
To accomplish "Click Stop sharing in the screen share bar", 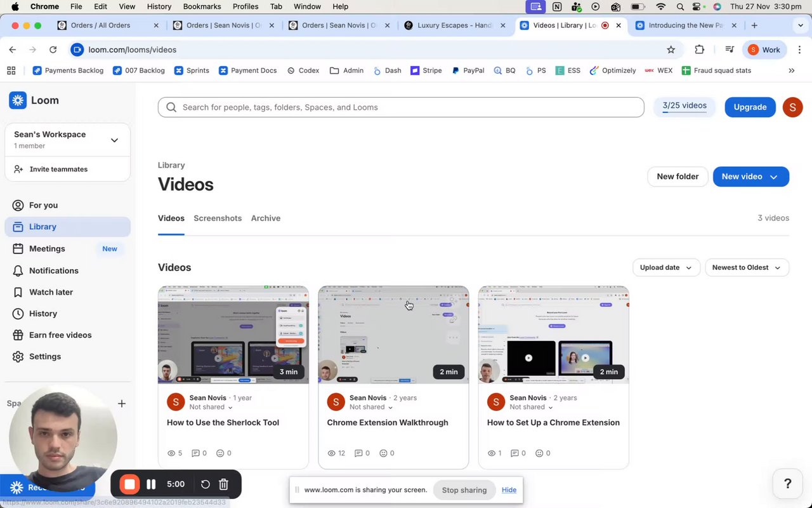I will 464,490.
